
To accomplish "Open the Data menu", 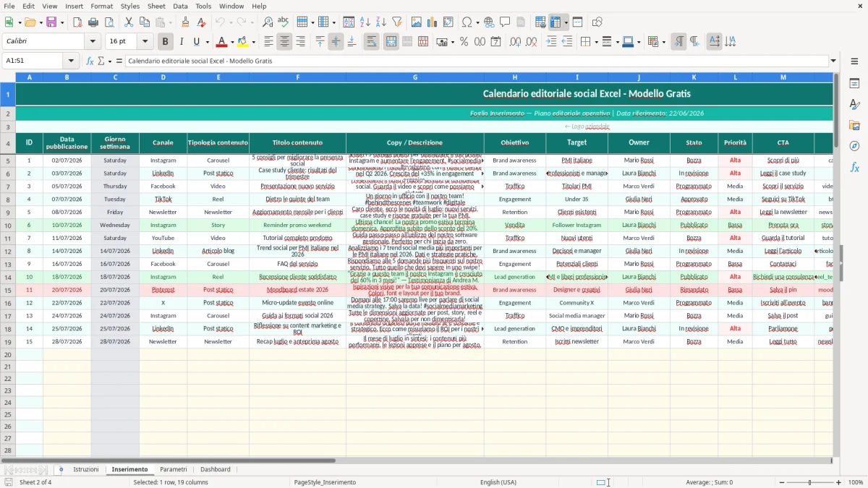I will click(180, 6).
